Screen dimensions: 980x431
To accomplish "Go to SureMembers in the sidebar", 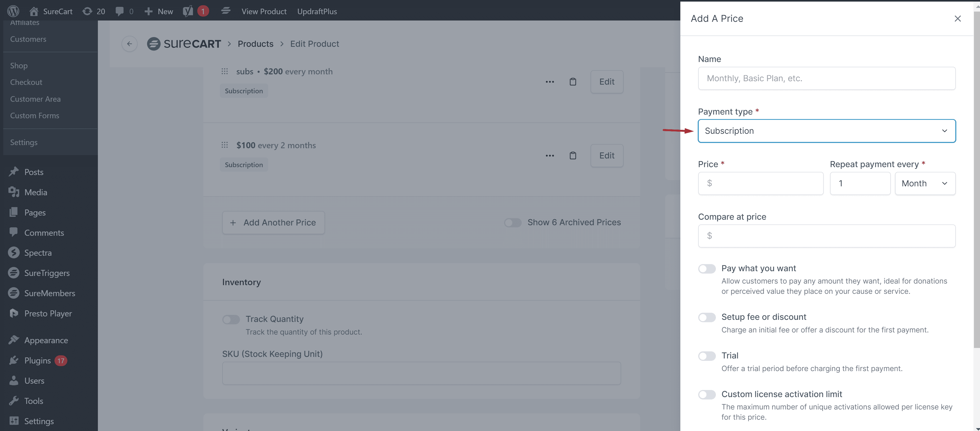I will click(49, 293).
